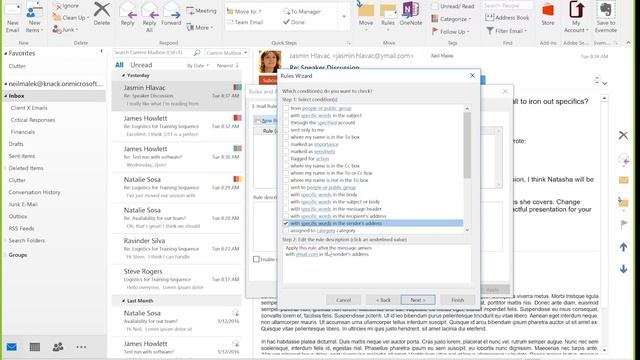Check 'flagged for action' condition
Image resolution: width=640 pixels, height=360 pixels.
point(286,158)
